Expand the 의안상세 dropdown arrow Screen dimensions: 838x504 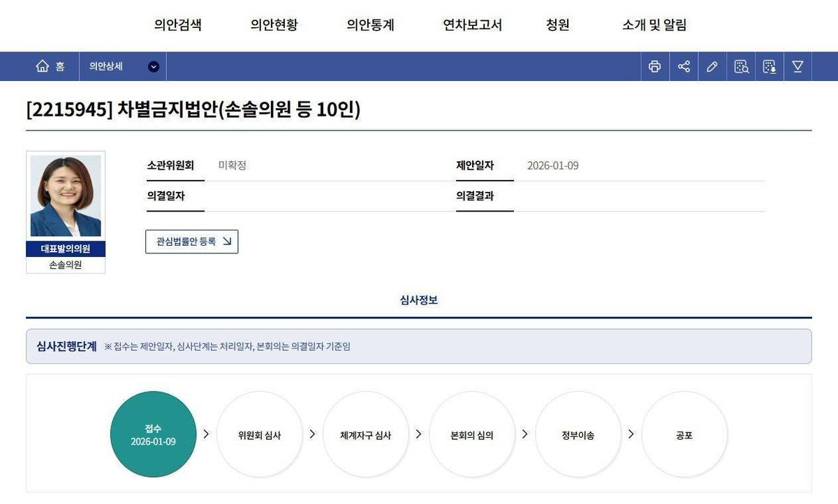point(154,67)
